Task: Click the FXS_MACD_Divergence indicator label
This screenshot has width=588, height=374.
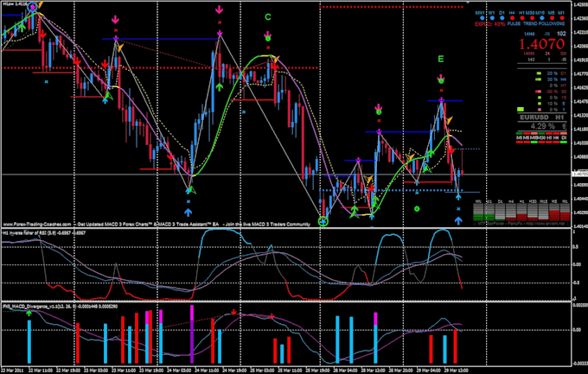Action: (61, 306)
